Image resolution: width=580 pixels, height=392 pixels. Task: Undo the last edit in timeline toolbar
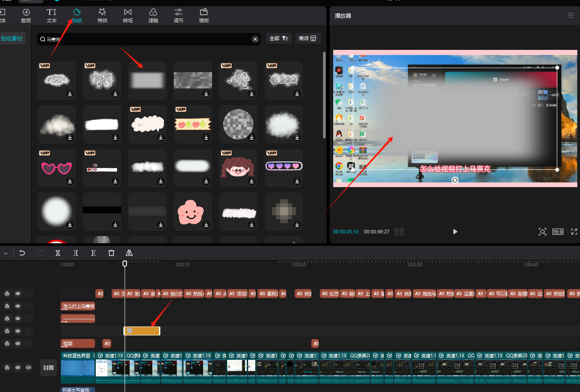pos(22,253)
